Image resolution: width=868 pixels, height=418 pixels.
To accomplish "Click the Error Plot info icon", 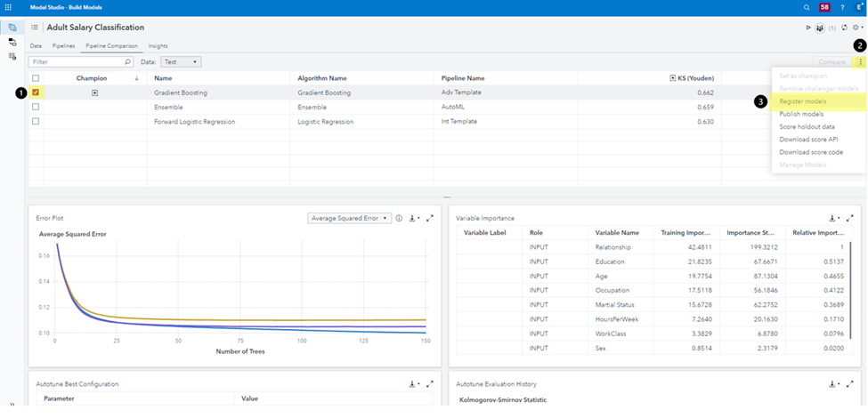I will (400, 218).
